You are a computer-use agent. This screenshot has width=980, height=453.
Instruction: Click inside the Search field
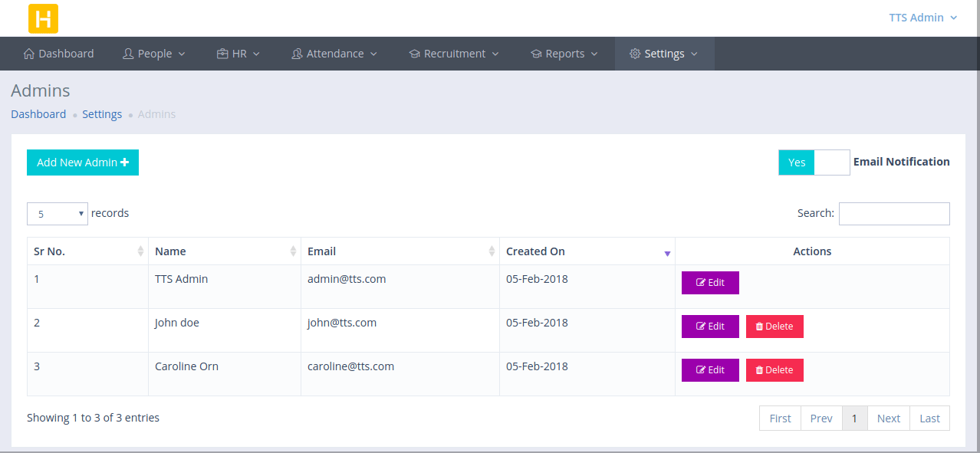pos(894,213)
